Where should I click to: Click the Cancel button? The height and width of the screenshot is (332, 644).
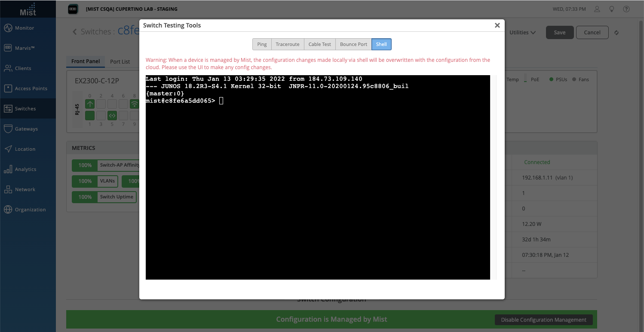592,32
